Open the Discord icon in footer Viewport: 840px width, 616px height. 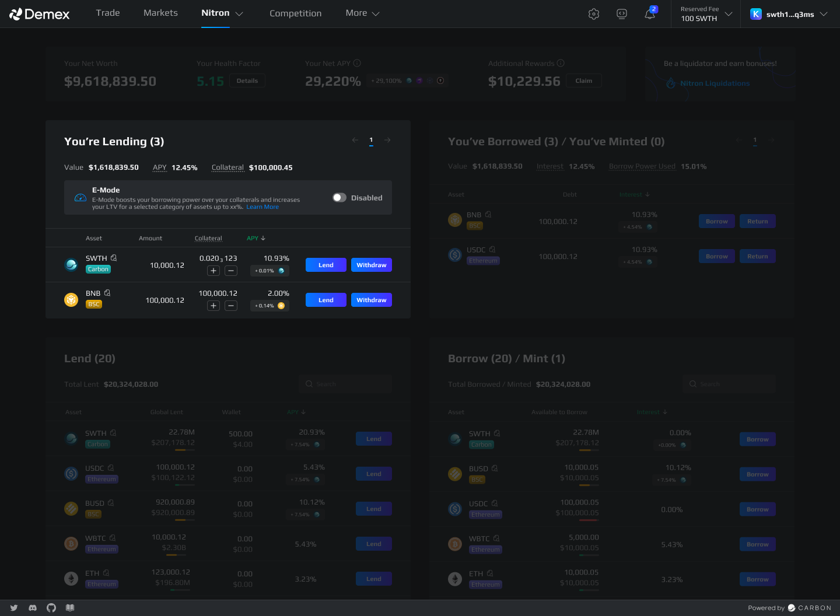[x=33, y=608]
